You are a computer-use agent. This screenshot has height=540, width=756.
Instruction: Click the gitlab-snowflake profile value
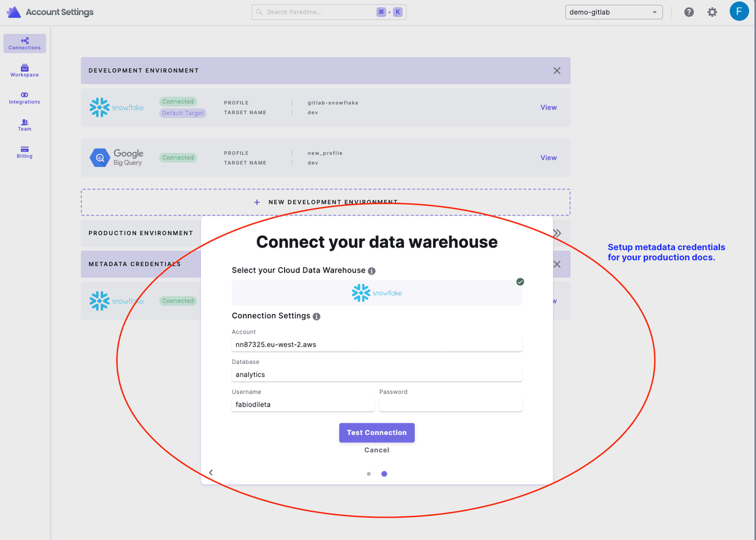[x=333, y=103]
